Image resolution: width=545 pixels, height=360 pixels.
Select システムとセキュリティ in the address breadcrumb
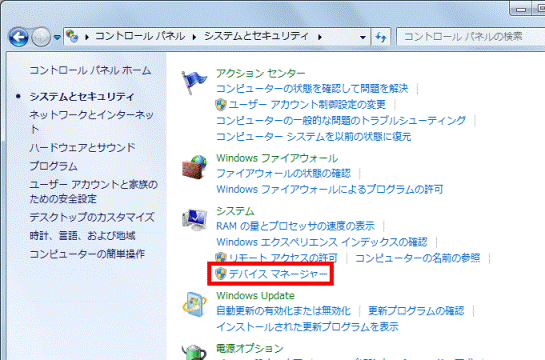point(256,36)
